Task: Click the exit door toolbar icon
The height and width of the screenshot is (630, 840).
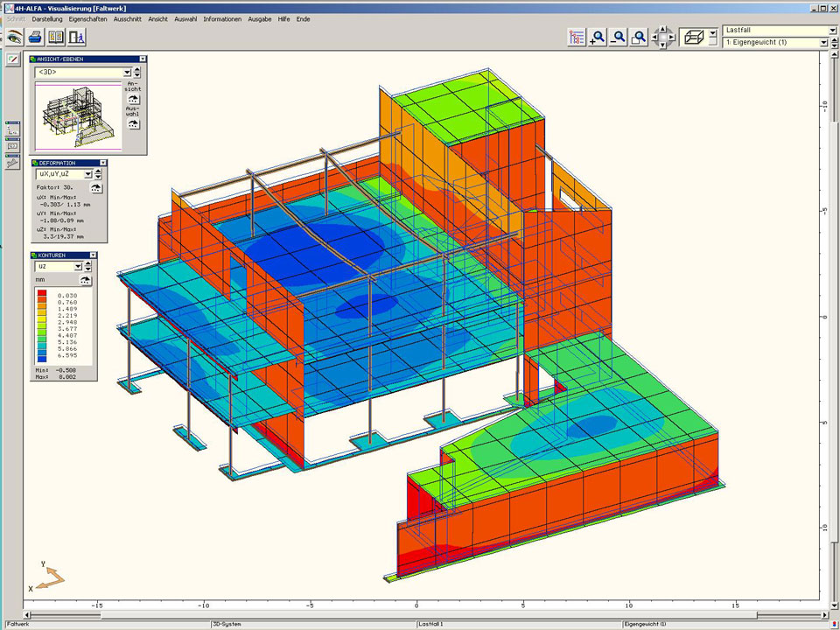Action: click(x=77, y=37)
